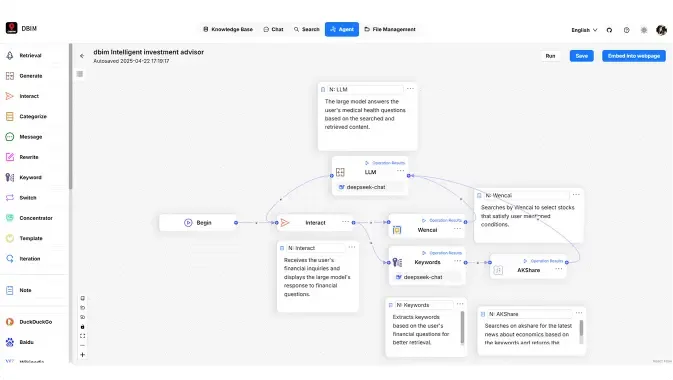Open N: LLM note options menu

(x=410, y=88)
